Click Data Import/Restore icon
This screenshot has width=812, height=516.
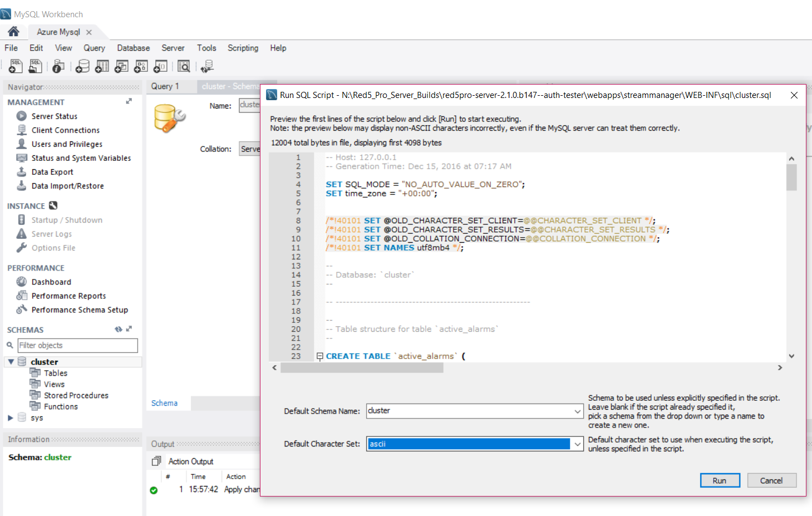coord(22,185)
